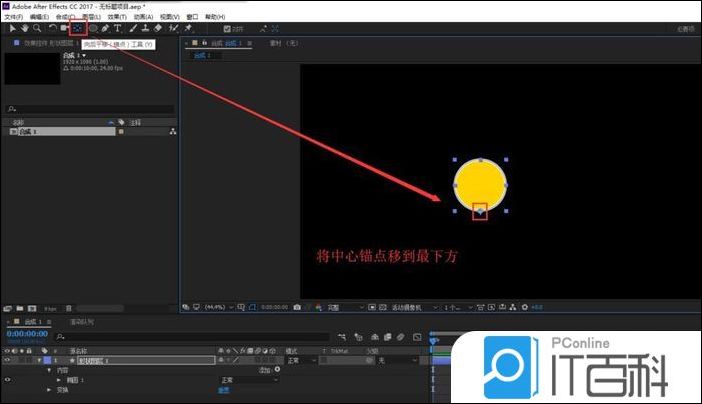The width and height of the screenshot is (702, 404).
Task: Open the layer blending mode dropdown (正常)
Action: point(301,360)
